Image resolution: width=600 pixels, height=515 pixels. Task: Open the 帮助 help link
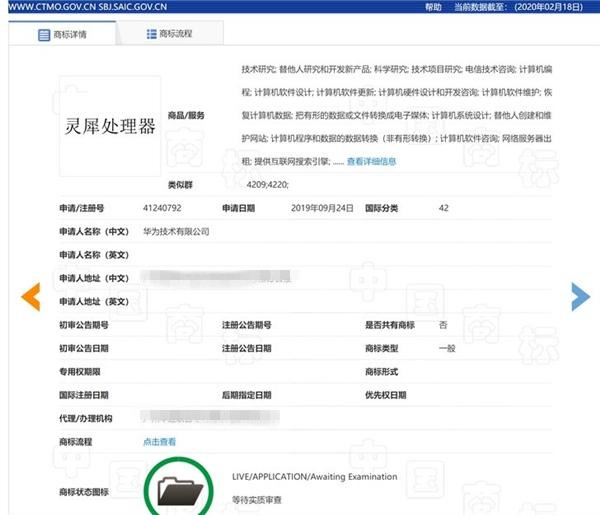pyautogui.click(x=433, y=7)
